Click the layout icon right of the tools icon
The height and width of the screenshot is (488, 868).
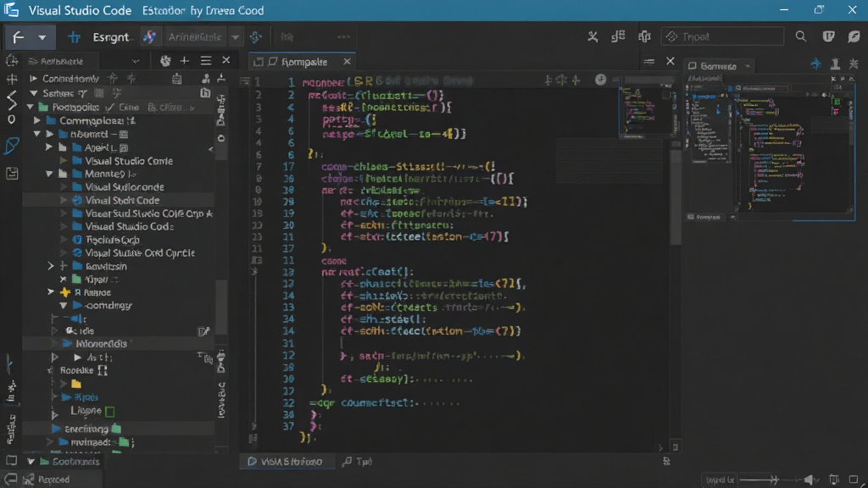tap(618, 36)
